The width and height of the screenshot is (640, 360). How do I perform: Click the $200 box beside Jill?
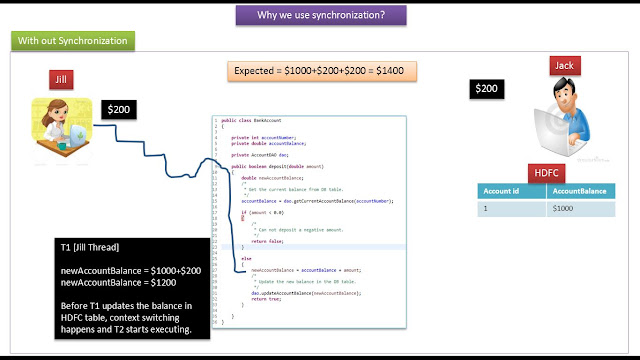pos(119,109)
